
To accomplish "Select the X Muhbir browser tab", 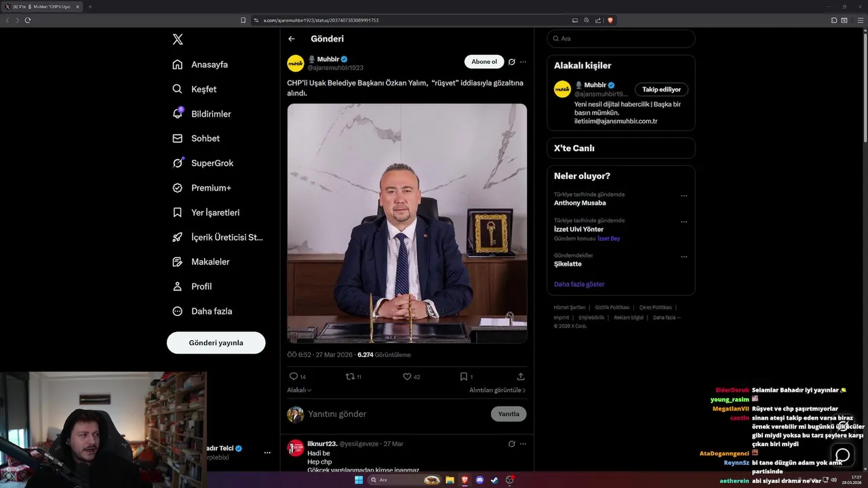I will (x=42, y=7).
